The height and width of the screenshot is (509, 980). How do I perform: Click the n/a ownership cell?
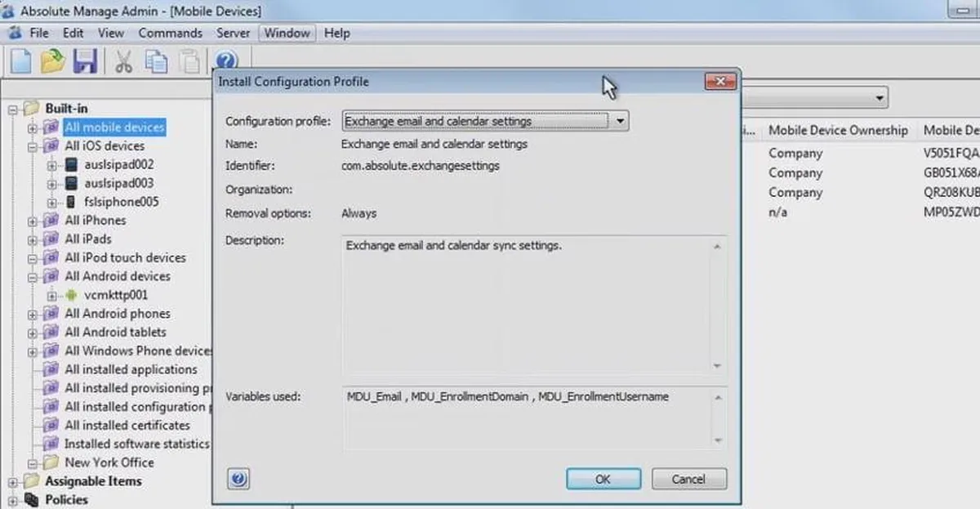click(x=779, y=212)
